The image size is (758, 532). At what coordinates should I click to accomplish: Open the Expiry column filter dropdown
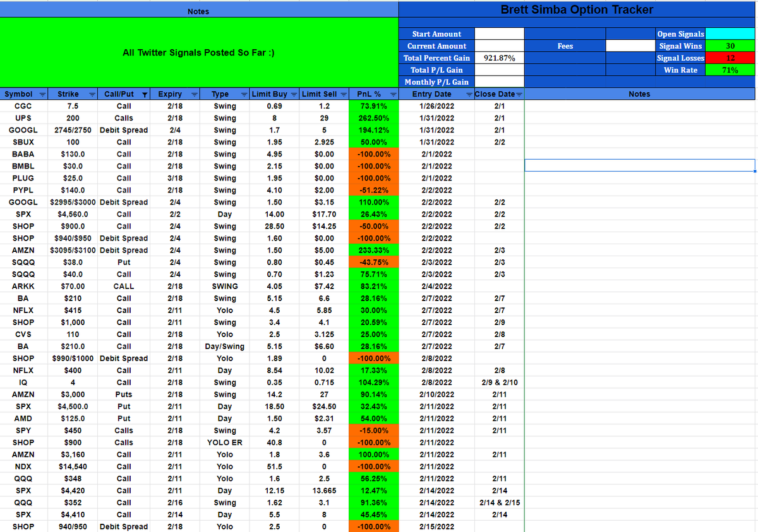(x=195, y=95)
